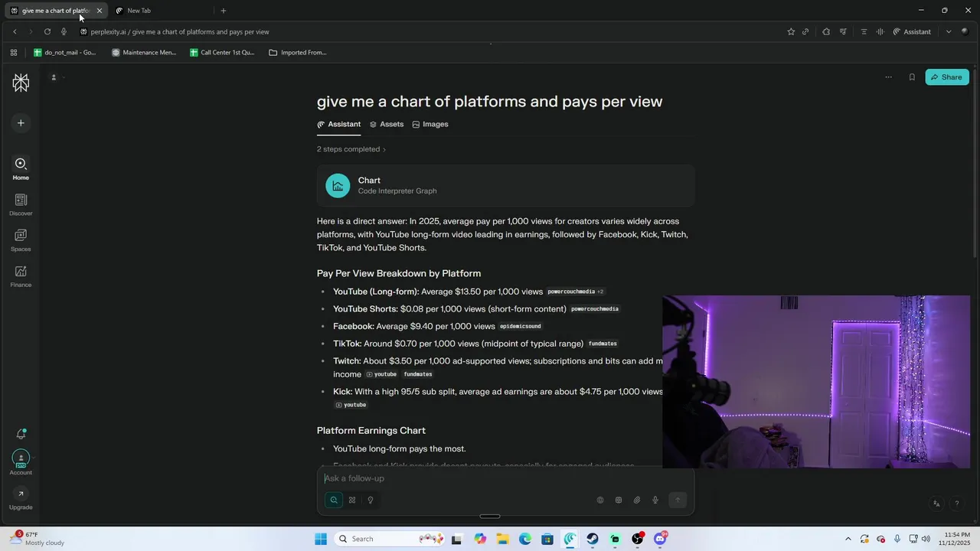Open the Chart Code Interpreter Graph card

tap(505, 185)
